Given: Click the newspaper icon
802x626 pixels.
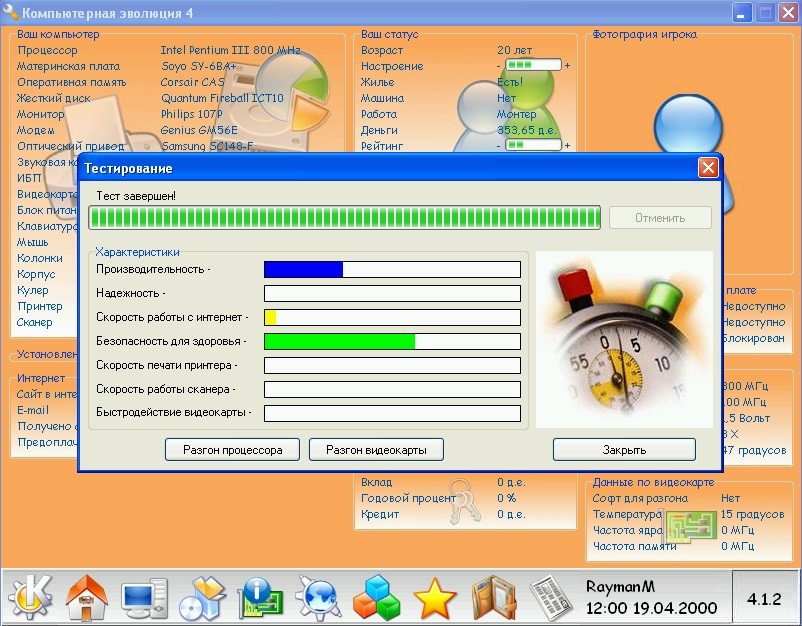Looking at the screenshot, I should coord(549,597).
